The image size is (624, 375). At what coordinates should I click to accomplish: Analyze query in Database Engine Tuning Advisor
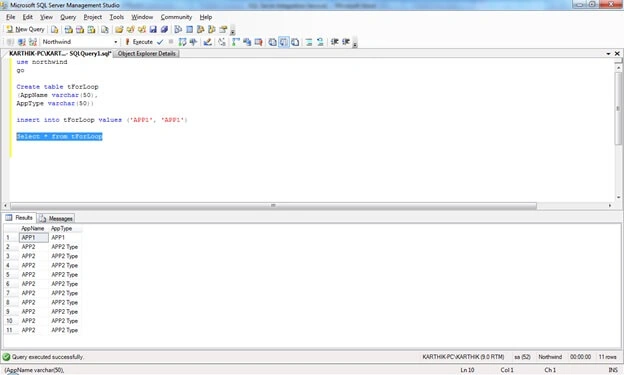193,42
